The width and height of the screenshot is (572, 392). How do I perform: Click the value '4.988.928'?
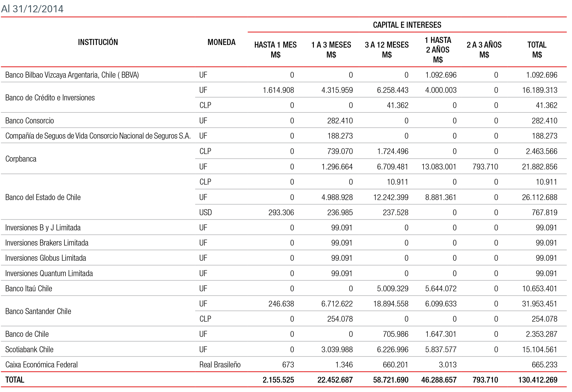tap(337, 197)
